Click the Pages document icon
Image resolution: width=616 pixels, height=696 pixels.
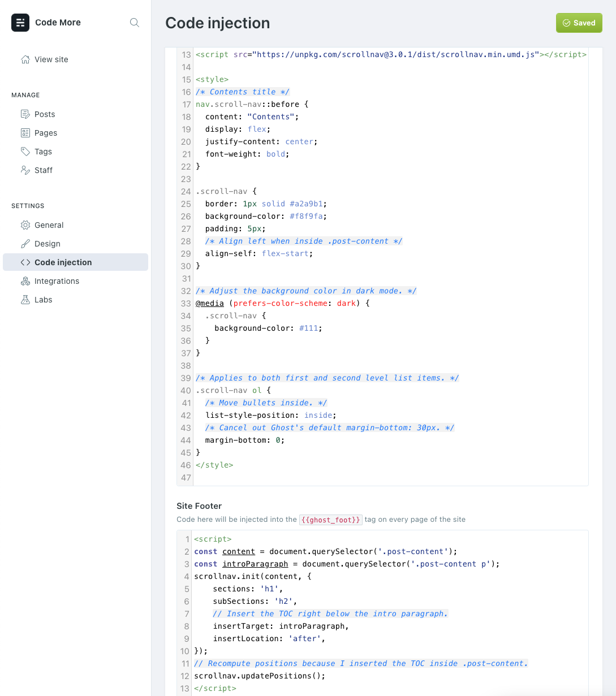coord(25,133)
